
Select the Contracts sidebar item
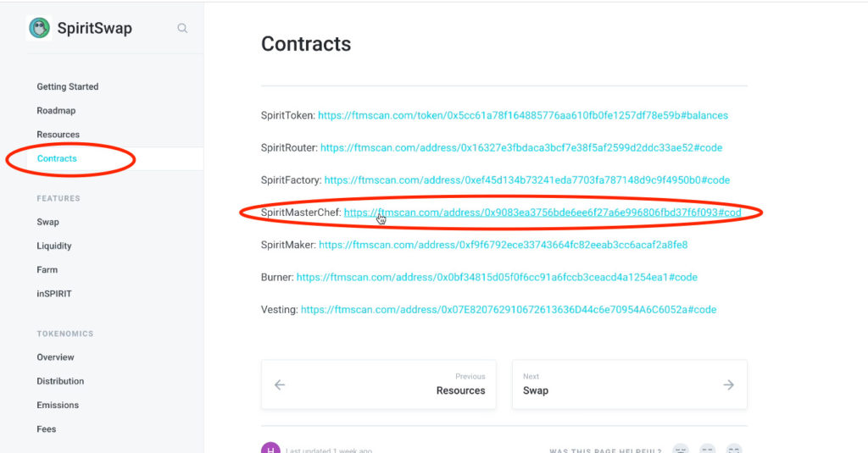pyautogui.click(x=57, y=158)
